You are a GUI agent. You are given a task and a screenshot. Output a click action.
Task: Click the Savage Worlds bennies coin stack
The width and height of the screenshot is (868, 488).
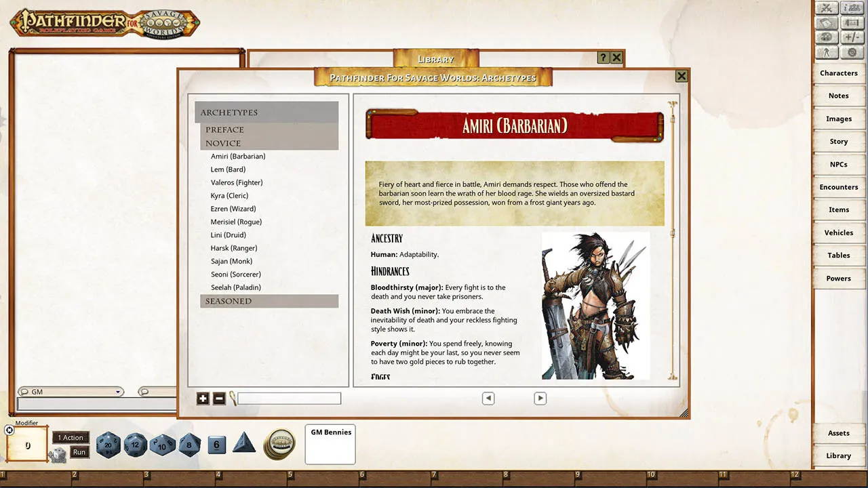click(x=279, y=444)
